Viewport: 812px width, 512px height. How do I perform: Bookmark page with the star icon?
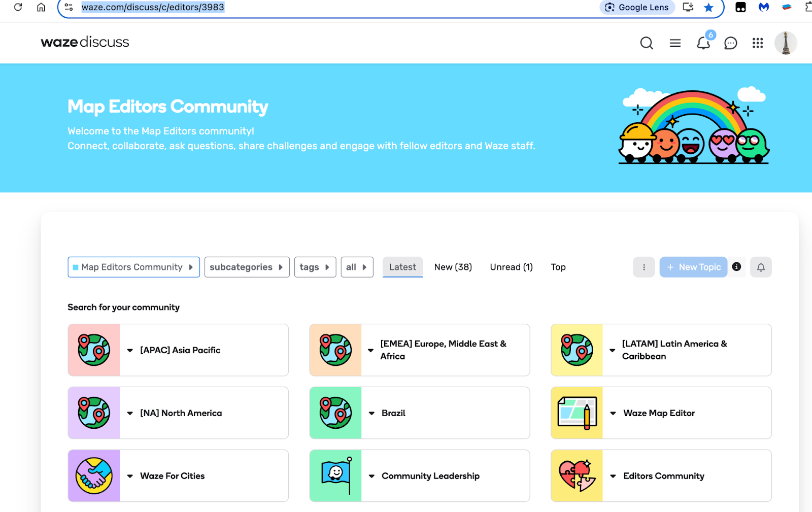point(708,8)
